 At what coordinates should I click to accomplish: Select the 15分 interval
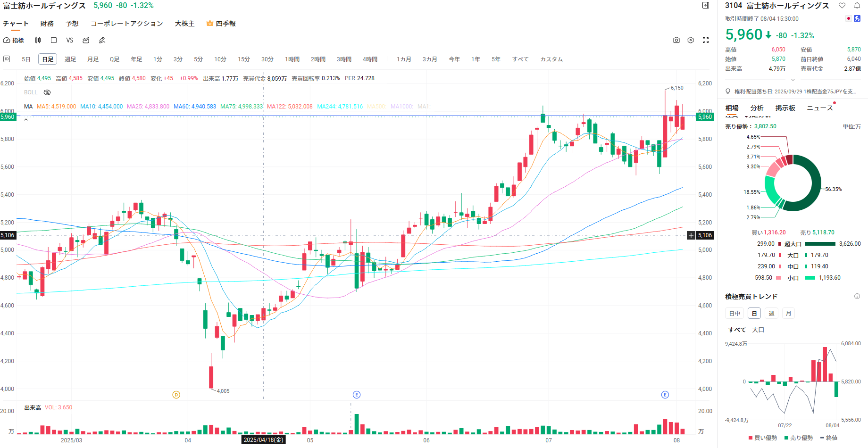point(244,59)
